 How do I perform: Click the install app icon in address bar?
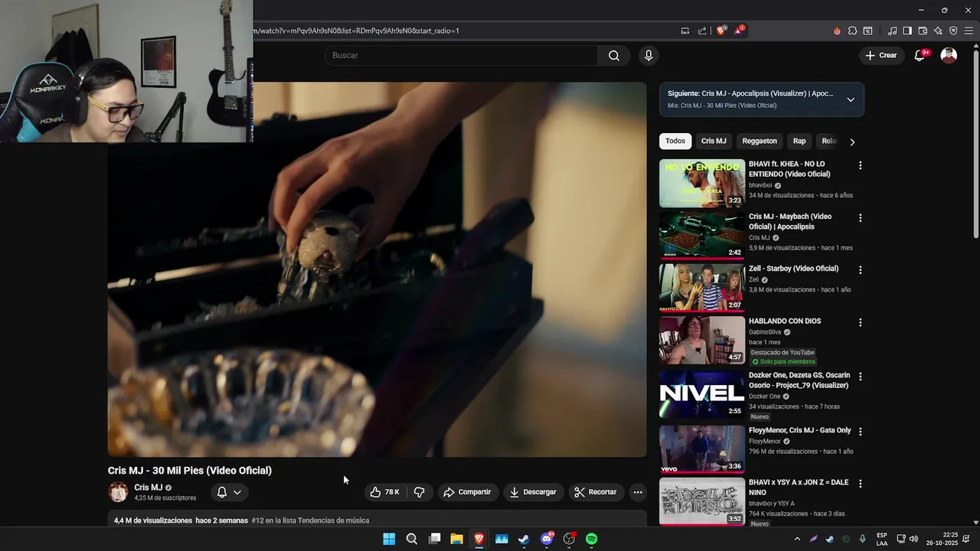point(685,31)
